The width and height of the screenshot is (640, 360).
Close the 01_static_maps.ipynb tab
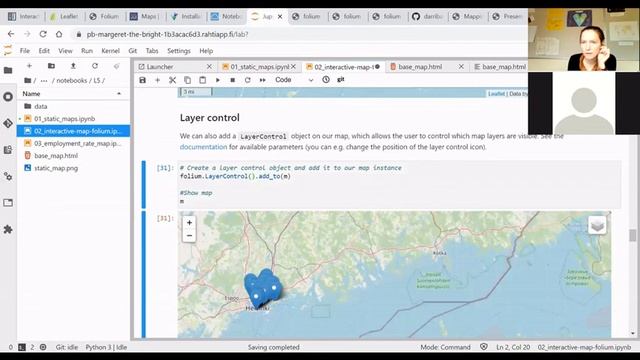pyautogui.click(x=293, y=67)
